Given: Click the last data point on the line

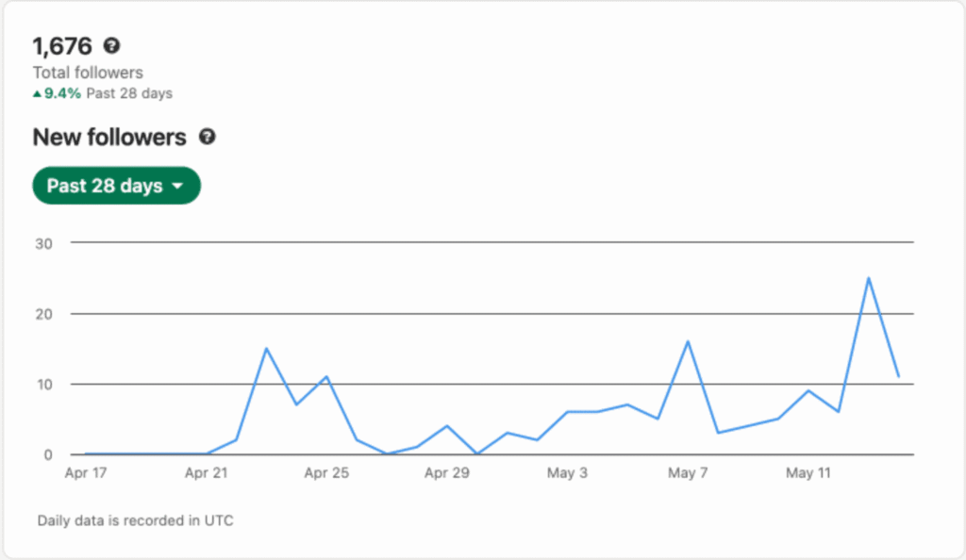Looking at the screenshot, I should click(898, 376).
